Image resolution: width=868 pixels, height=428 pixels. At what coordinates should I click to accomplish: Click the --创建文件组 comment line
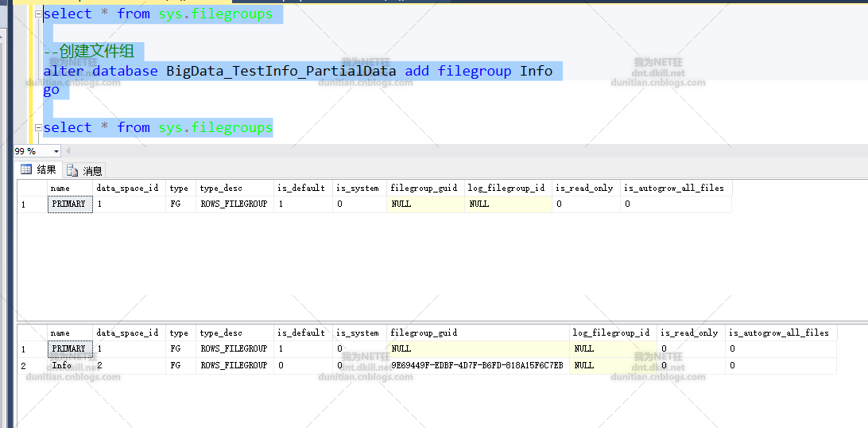point(88,52)
